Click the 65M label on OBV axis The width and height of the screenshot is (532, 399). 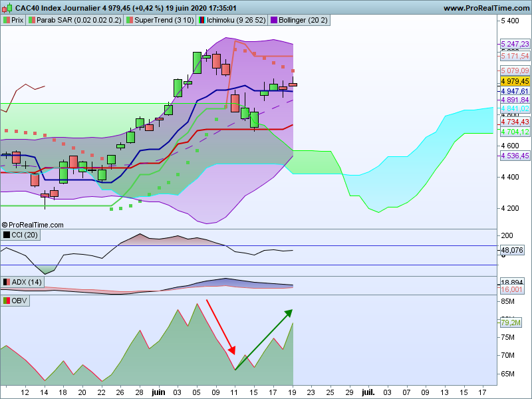(x=507, y=374)
